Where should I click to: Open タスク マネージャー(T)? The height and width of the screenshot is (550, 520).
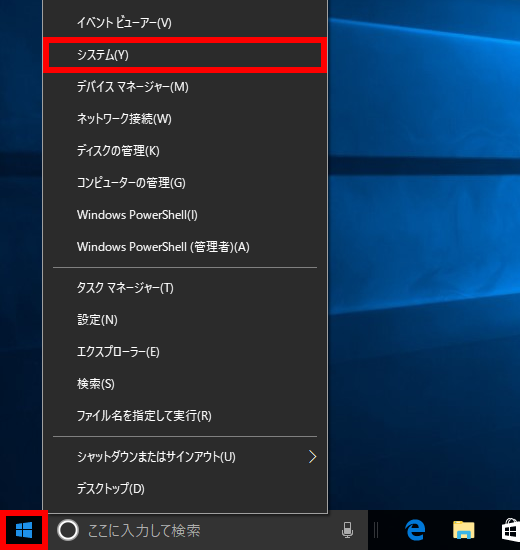point(185,288)
